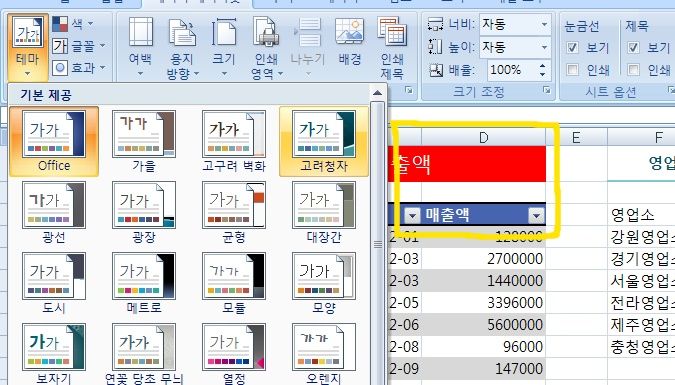Toggle 눈금선 인쇄 gridlines print checkbox
This screenshot has width=675, height=385.
(572, 69)
